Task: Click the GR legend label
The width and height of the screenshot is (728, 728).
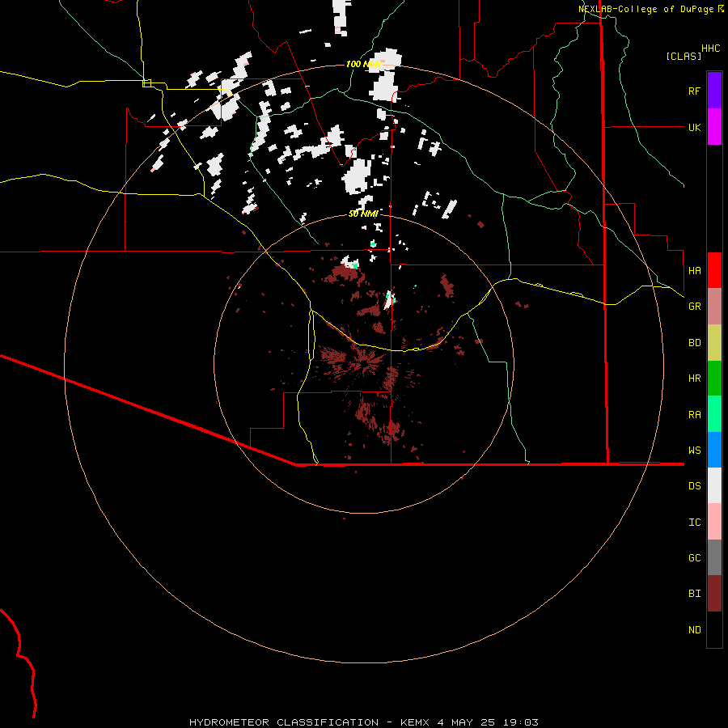Action: click(694, 307)
